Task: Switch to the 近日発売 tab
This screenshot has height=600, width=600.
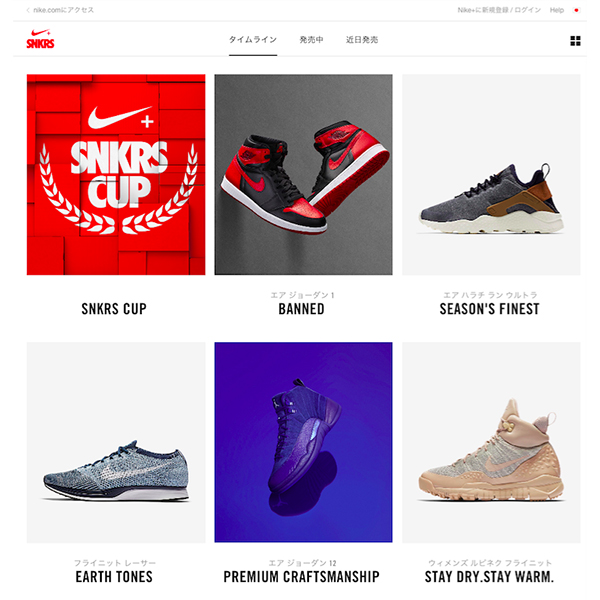Action: point(362,40)
